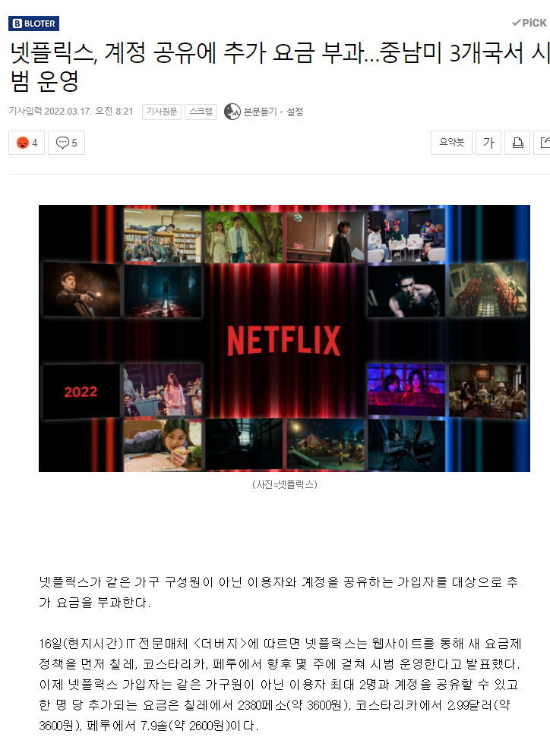550x756 pixels.
Task: Click the share icon
Action: 542,143
